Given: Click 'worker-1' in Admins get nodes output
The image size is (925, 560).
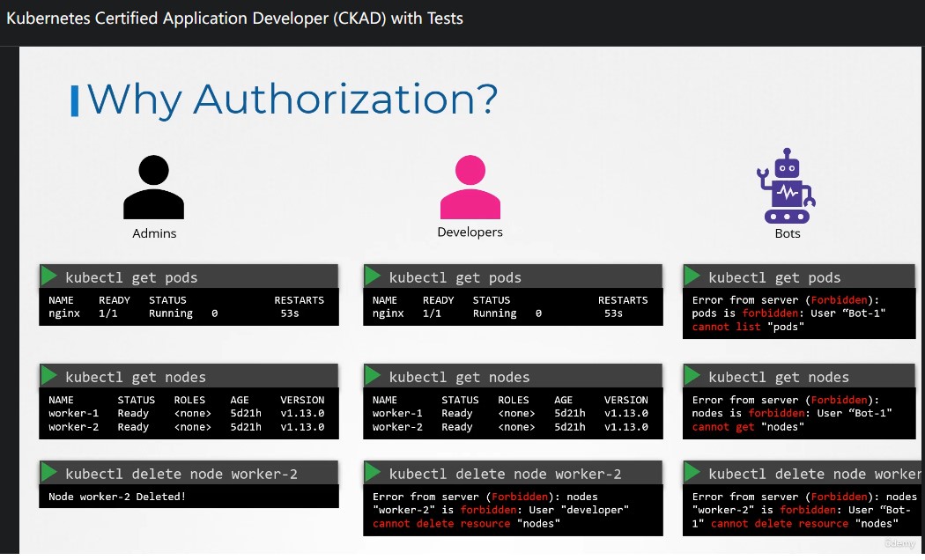Looking at the screenshot, I should [74, 413].
